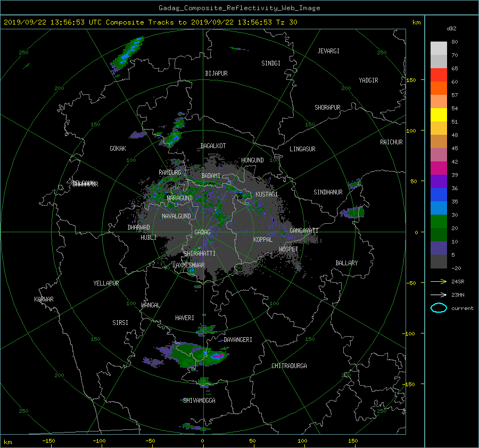The width and height of the screenshot is (479, 448).
Task: Click the SHIRAHATTI city label
Action: coord(200,254)
